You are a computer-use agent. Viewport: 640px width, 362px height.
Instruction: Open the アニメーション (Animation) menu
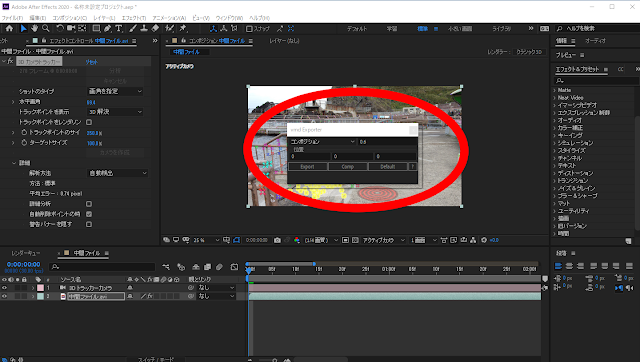tap(169, 18)
